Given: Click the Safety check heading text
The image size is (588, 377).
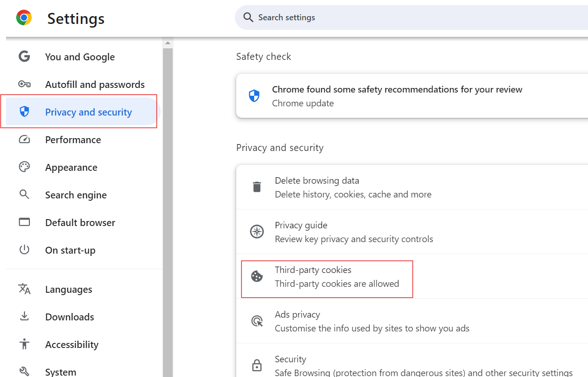Looking at the screenshot, I should [263, 57].
